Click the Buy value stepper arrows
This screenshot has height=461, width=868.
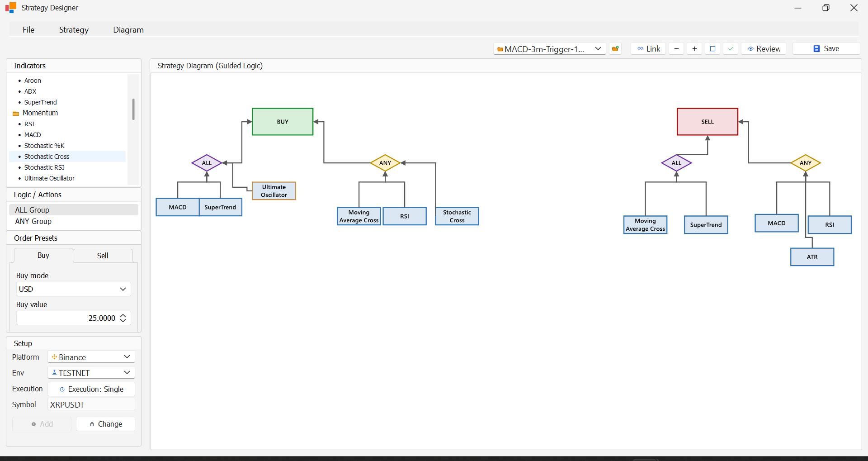[123, 318]
